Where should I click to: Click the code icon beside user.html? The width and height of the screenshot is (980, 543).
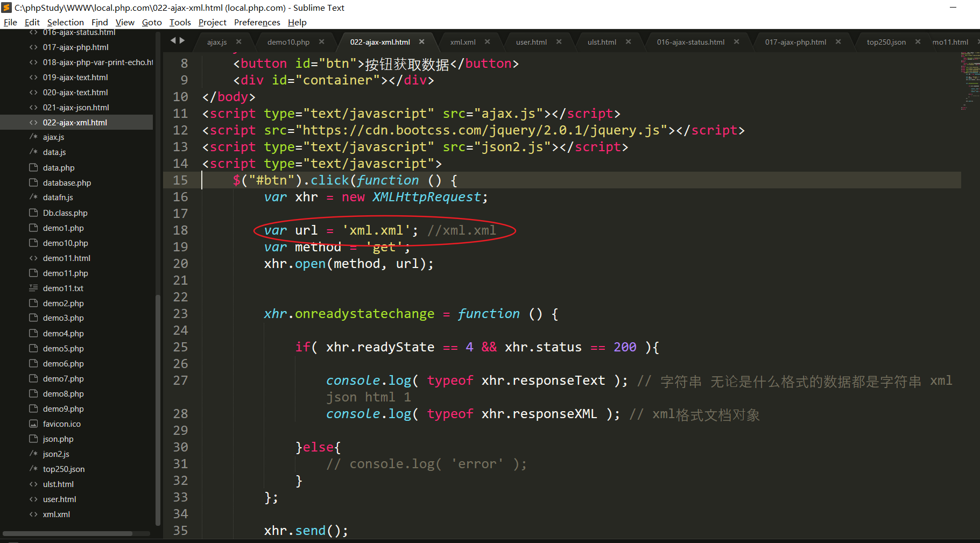pos(33,499)
